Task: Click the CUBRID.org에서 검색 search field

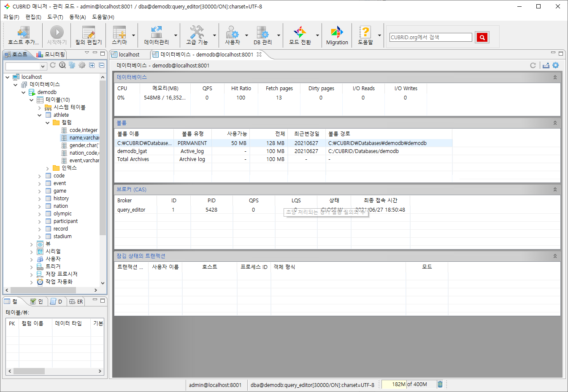Action: [430, 37]
